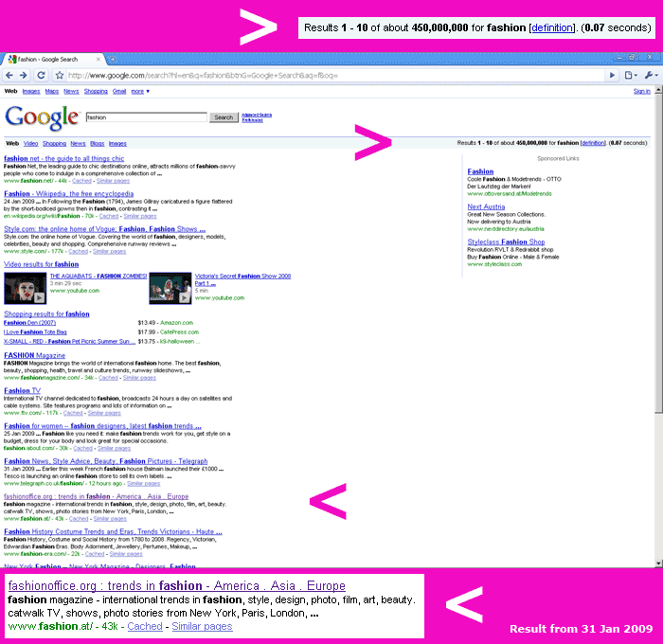Close the 'fashion - Google Search' tab
663x644 pixels.
click(99, 60)
